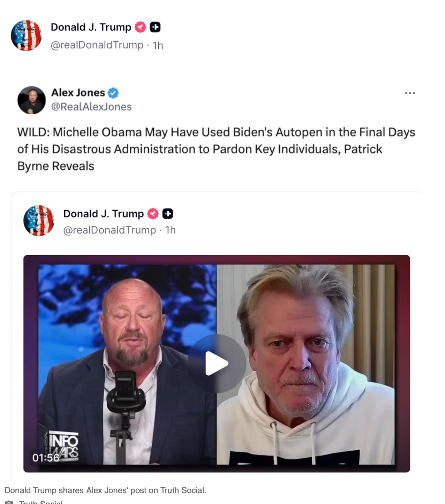
Task: Click the video play button
Action: [x=217, y=364]
